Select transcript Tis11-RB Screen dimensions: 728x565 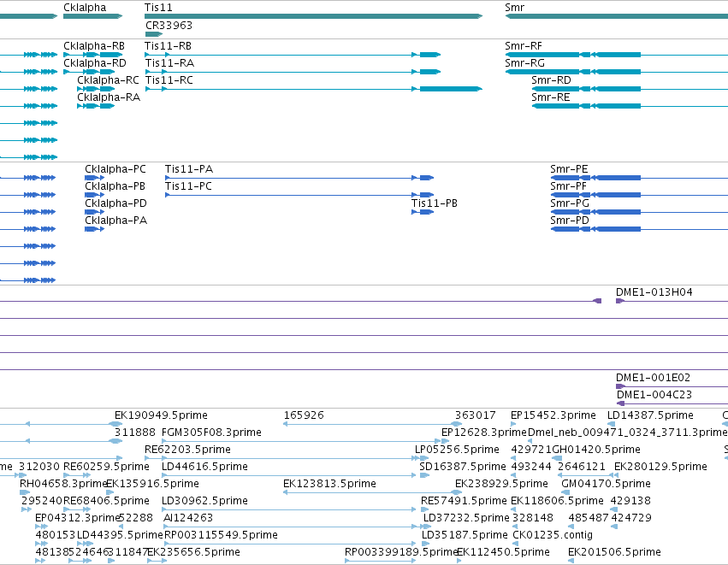click(293, 55)
